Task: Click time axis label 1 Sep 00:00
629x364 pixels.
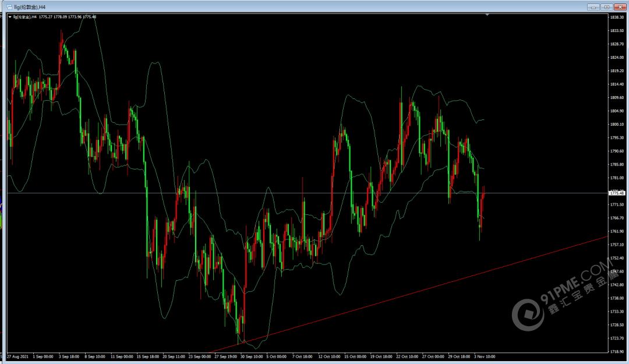Action: click(x=43, y=356)
